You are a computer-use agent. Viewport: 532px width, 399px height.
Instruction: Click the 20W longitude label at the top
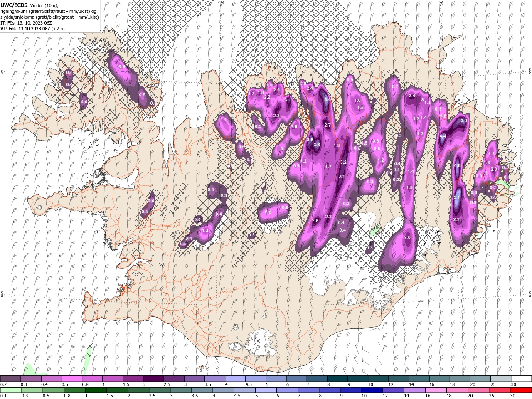222,2
